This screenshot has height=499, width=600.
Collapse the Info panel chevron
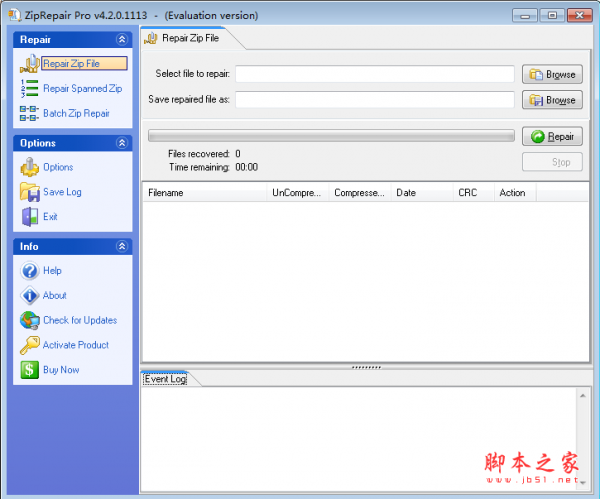pyautogui.click(x=122, y=246)
